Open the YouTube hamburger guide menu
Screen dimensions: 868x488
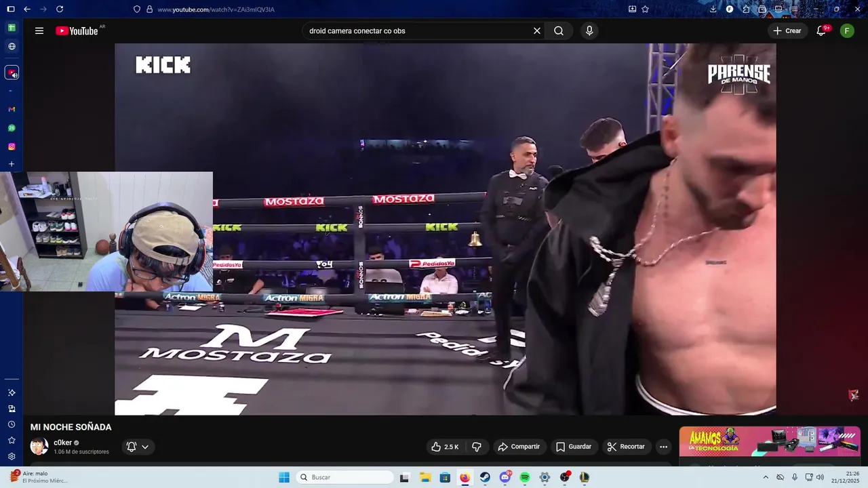point(39,30)
